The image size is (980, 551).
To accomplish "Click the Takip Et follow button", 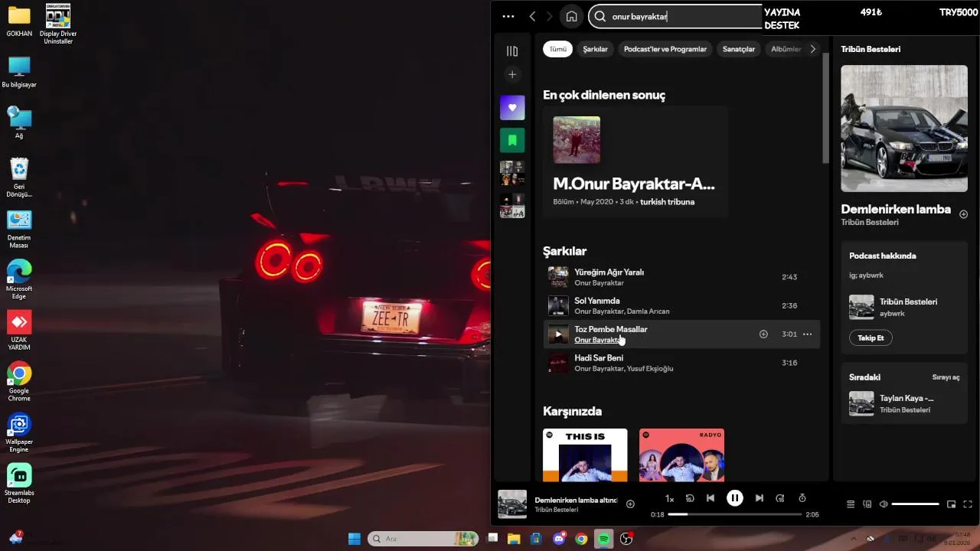I will 871,337.
